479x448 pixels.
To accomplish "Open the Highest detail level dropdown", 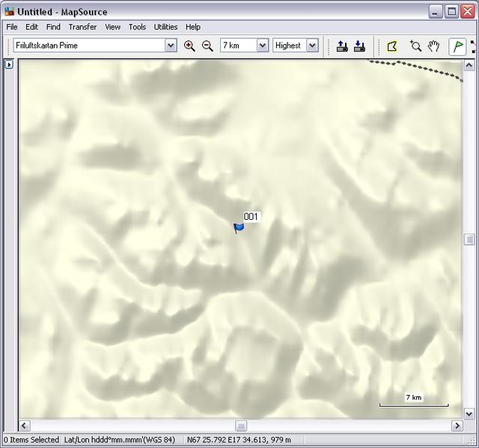I will point(312,46).
